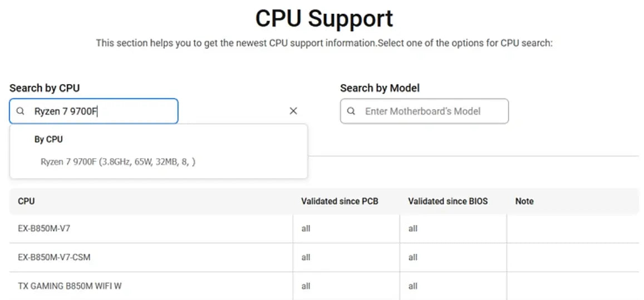The width and height of the screenshot is (644, 300).
Task: Open the TX GAMING B850M WIFI W row
Action: click(70, 287)
